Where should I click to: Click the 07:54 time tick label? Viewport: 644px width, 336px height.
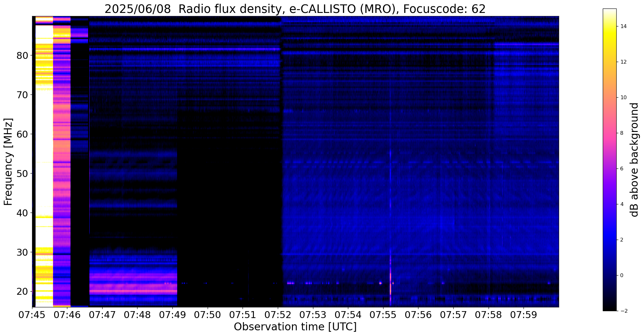(348, 315)
